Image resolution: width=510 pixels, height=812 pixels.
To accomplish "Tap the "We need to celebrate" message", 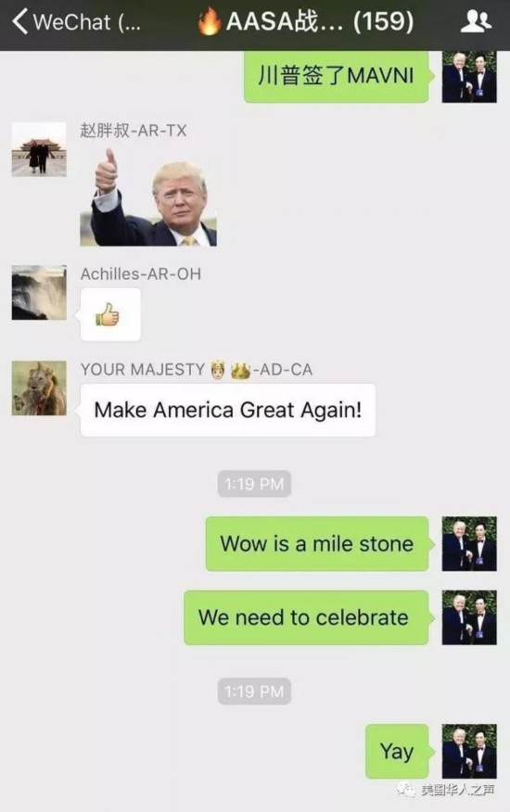I will click(306, 617).
